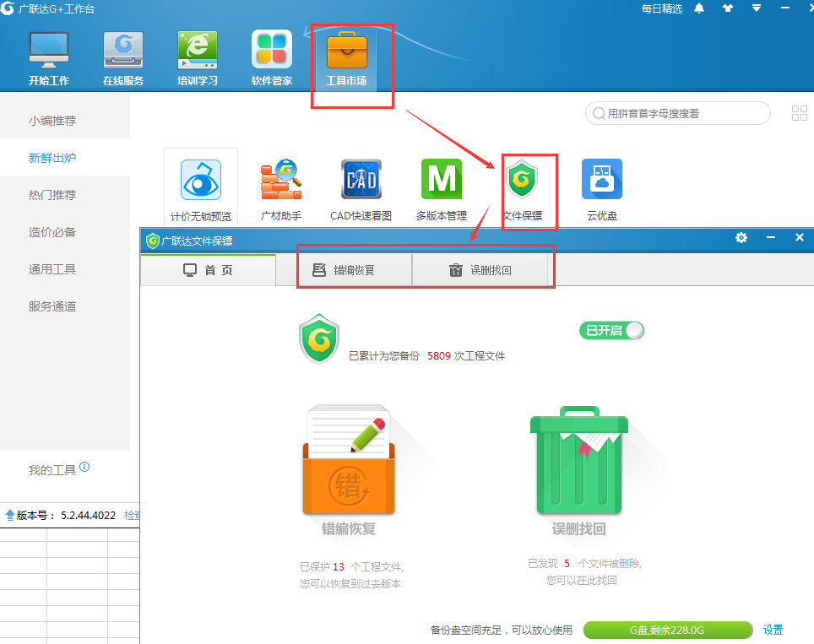Close the 广联达文件保镖 window

click(x=800, y=238)
